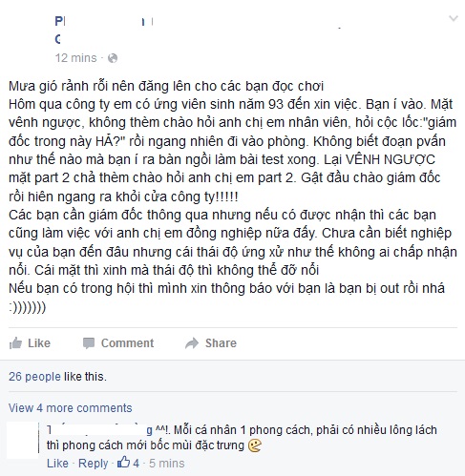View the comment's 4 likes count
Screen dimensions: 465x476
click(x=136, y=464)
